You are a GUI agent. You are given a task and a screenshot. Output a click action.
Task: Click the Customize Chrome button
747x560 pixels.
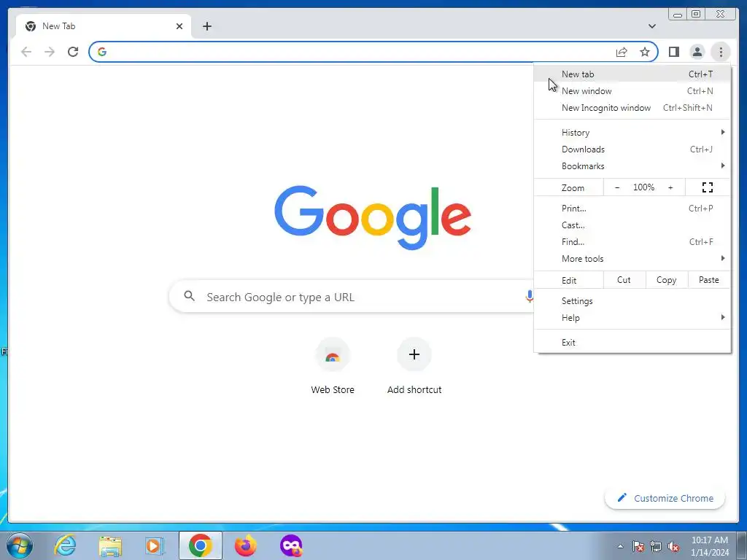[665, 498]
